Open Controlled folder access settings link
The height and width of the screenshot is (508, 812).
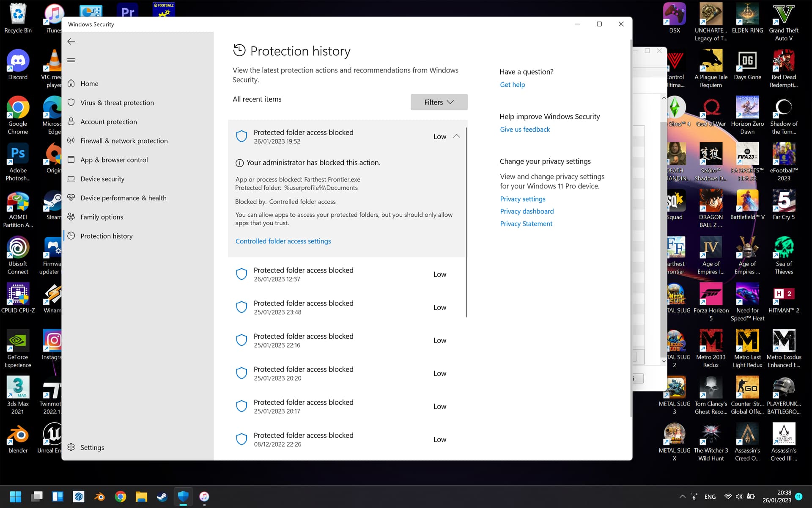pos(283,241)
